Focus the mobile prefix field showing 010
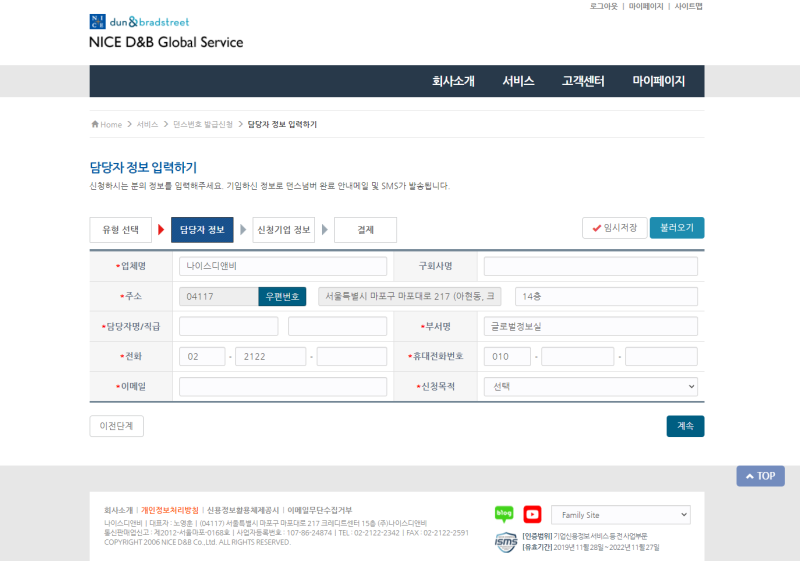800x561 pixels. (x=507, y=356)
